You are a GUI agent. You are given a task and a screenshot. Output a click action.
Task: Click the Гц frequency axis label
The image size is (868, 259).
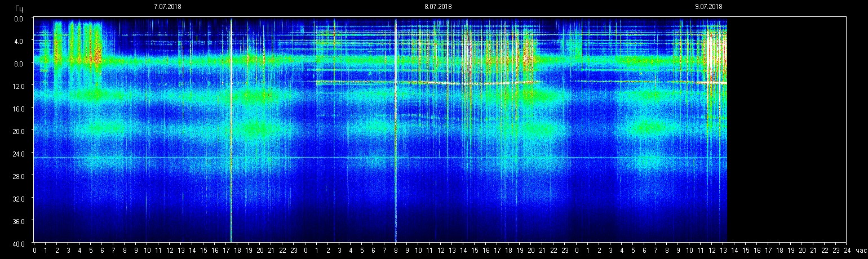tap(20, 8)
